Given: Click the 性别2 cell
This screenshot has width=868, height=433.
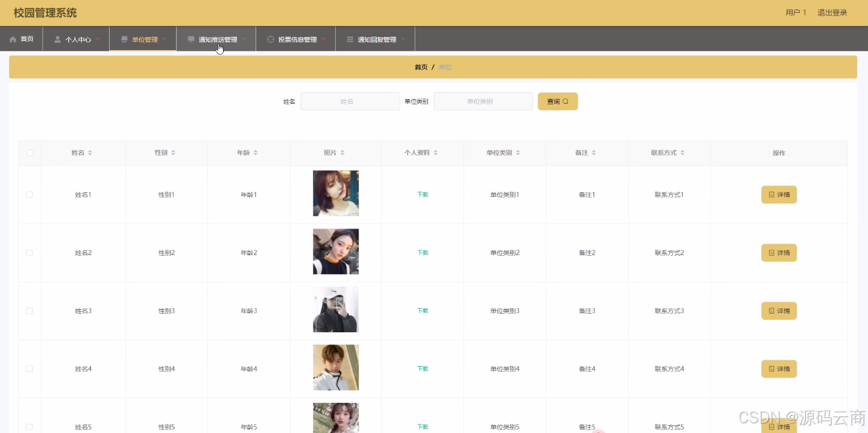Looking at the screenshot, I should [x=166, y=253].
